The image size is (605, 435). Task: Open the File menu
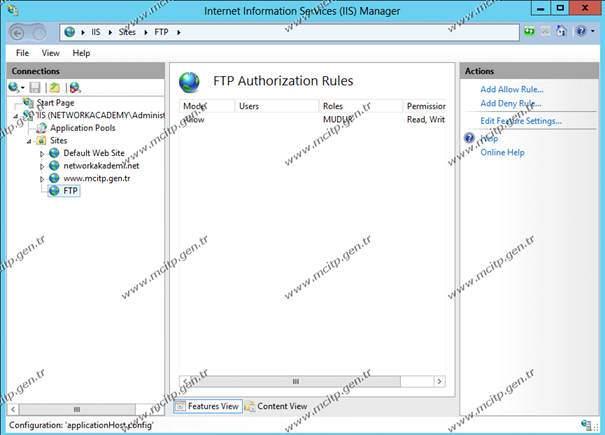click(x=22, y=53)
